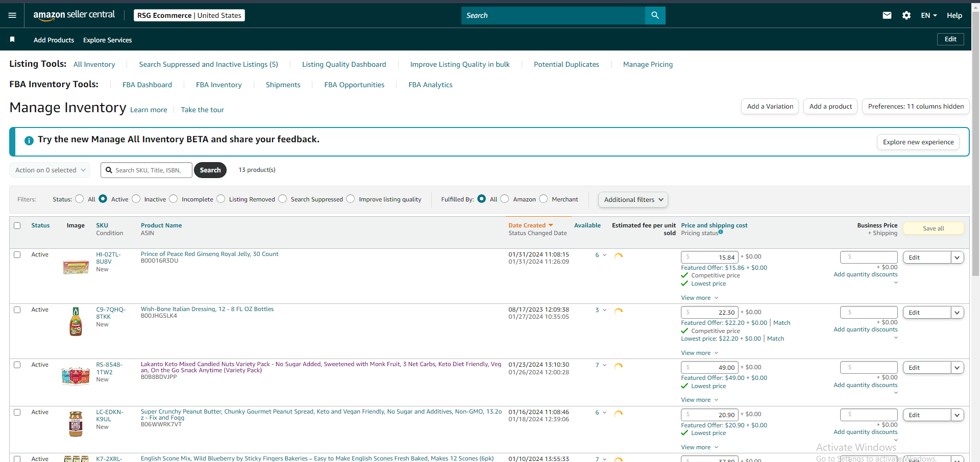This screenshot has width=980, height=462.
Task: Open Manage Pricing listing tool
Action: [648, 64]
